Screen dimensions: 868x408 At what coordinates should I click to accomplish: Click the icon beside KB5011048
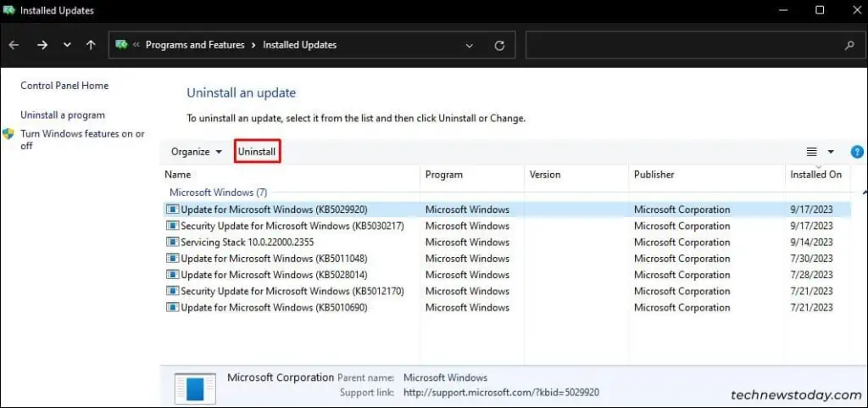point(173,259)
